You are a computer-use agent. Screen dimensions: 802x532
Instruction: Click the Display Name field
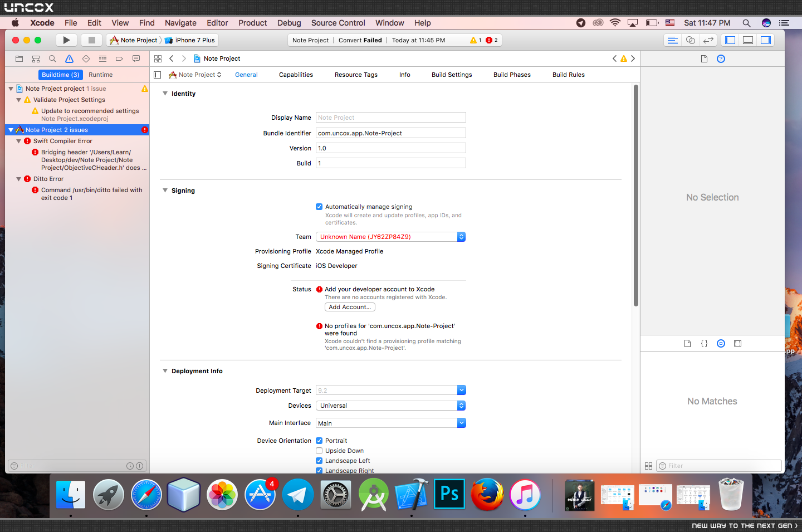[x=390, y=118]
